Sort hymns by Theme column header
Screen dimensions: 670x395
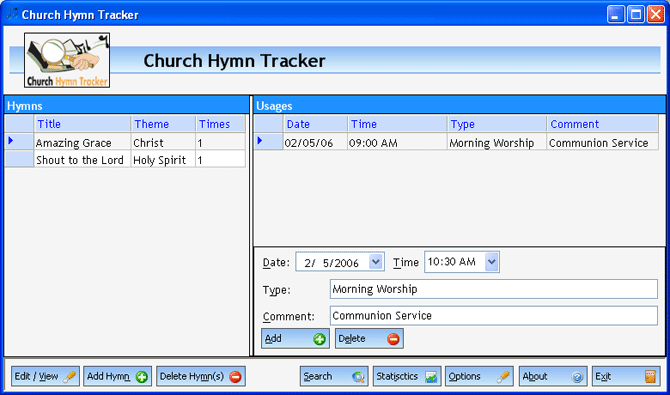(x=163, y=124)
